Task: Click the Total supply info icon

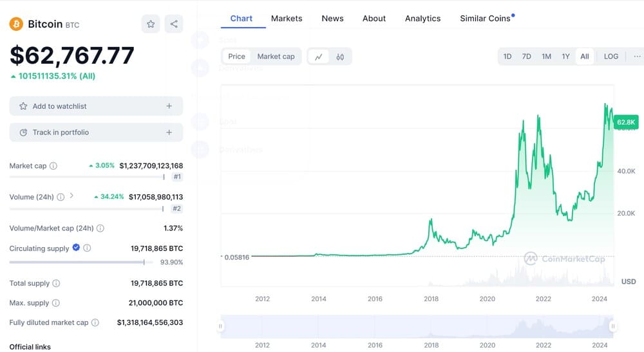Action: click(56, 283)
